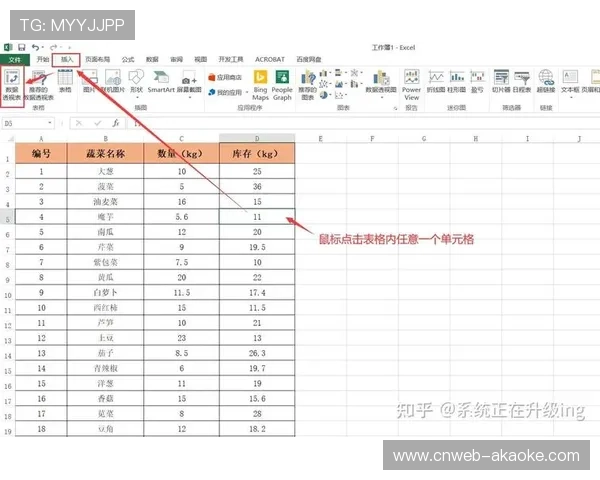Click the Save icon in Quick Access Toolbar
Screen dimensions: 600x480
(22, 47)
